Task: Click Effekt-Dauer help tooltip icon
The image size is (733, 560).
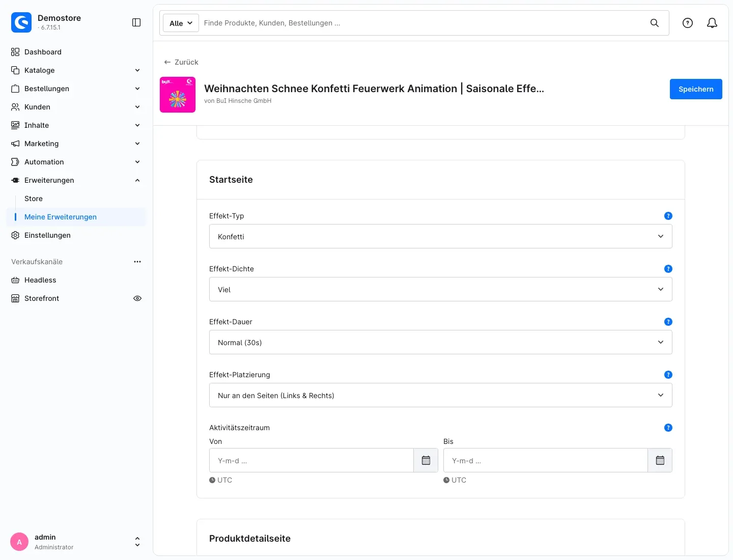Action: [668, 322]
